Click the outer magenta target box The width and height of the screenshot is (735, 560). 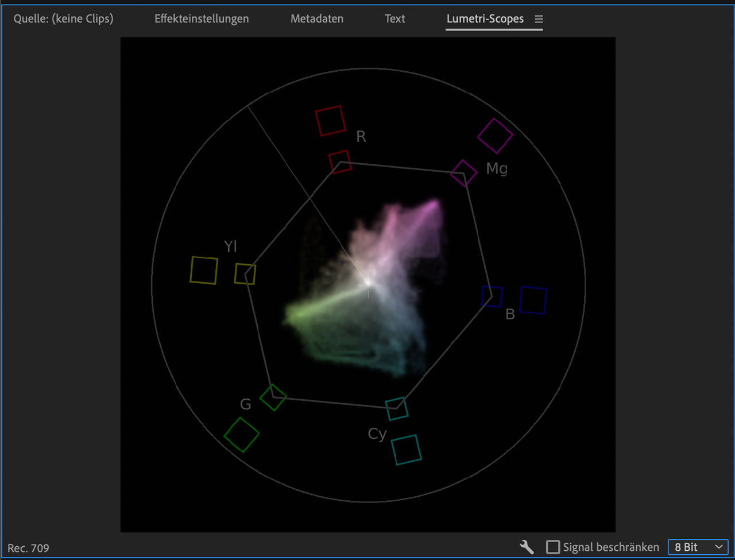pos(495,136)
